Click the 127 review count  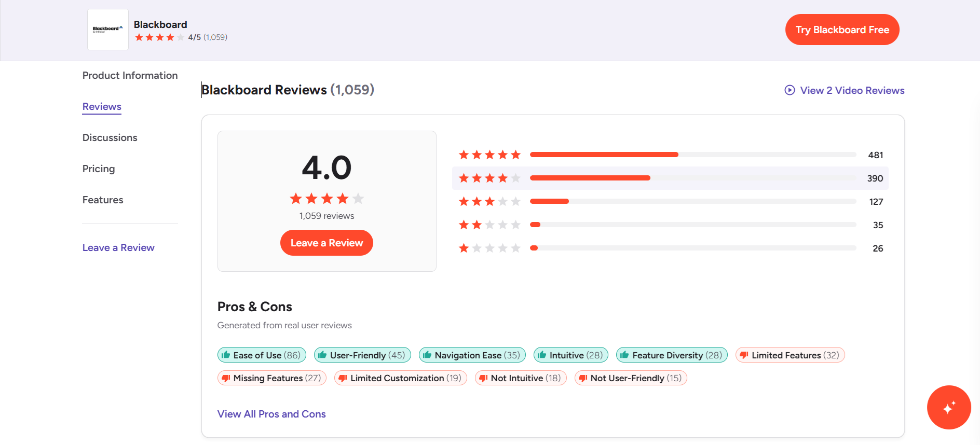pos(876,202)
